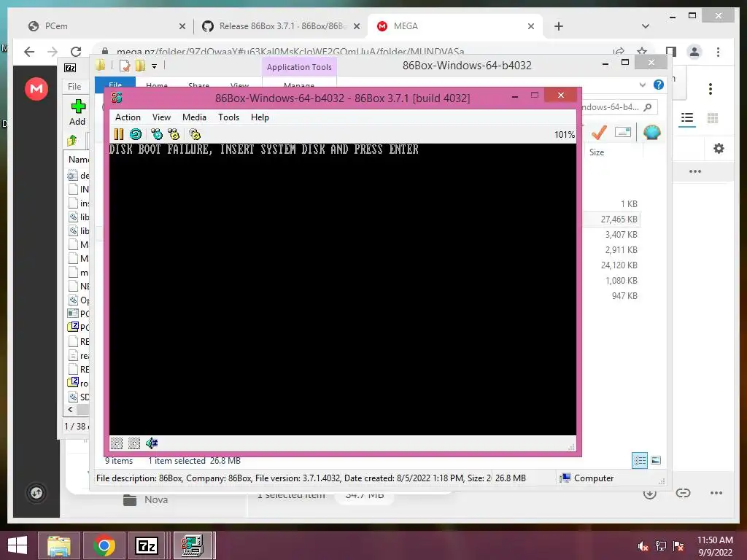Reload the MEGA page
The width and height of the screenshot is (747, 560).
click(x=76, y=52)
